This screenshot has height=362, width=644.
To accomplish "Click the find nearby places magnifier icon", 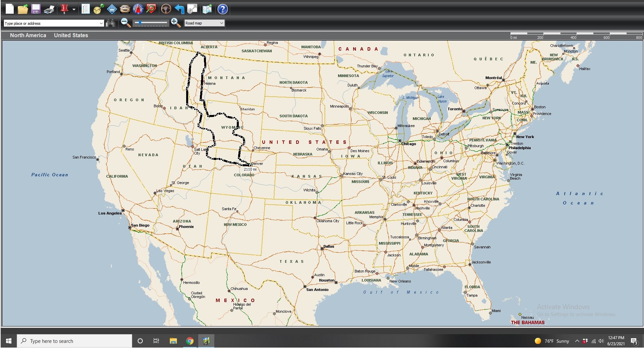I will [151, 9].
